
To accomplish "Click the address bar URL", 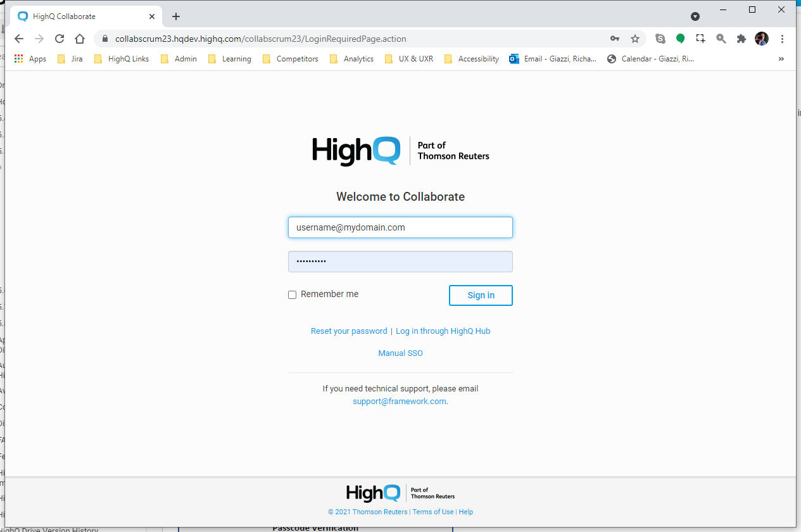I will click(261, 39).
